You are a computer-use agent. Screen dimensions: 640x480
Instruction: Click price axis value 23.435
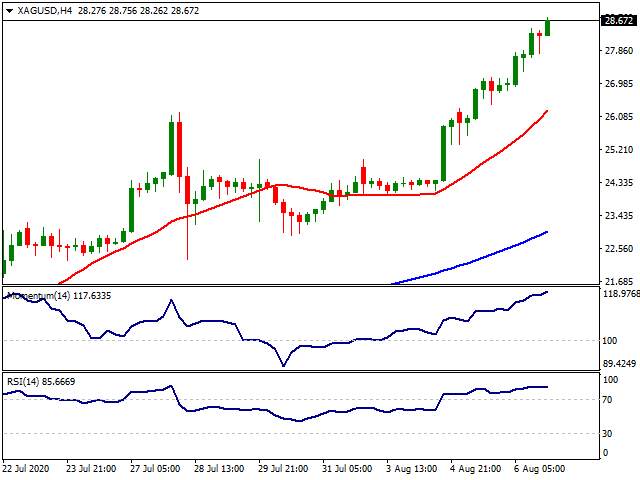click(619, 216)
